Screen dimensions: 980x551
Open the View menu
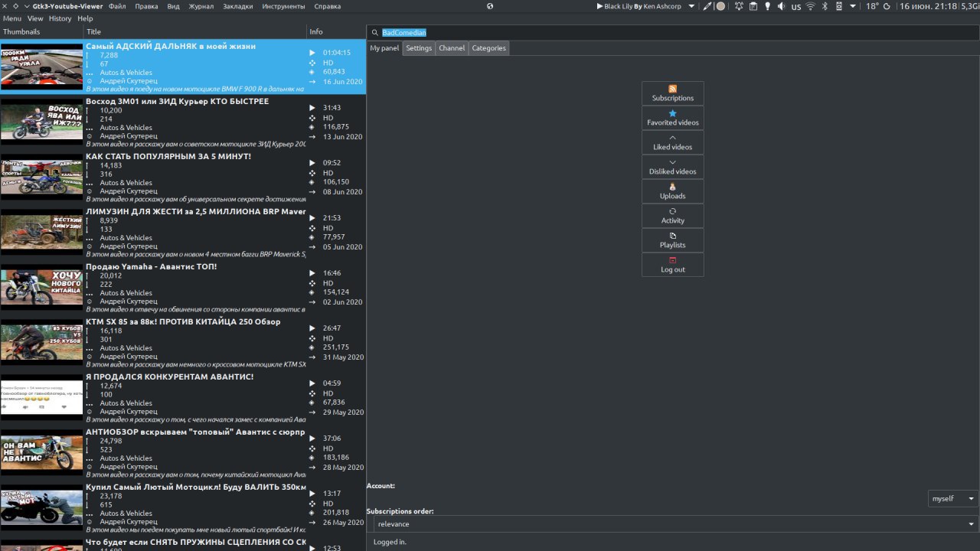click(x=35, y=18)
